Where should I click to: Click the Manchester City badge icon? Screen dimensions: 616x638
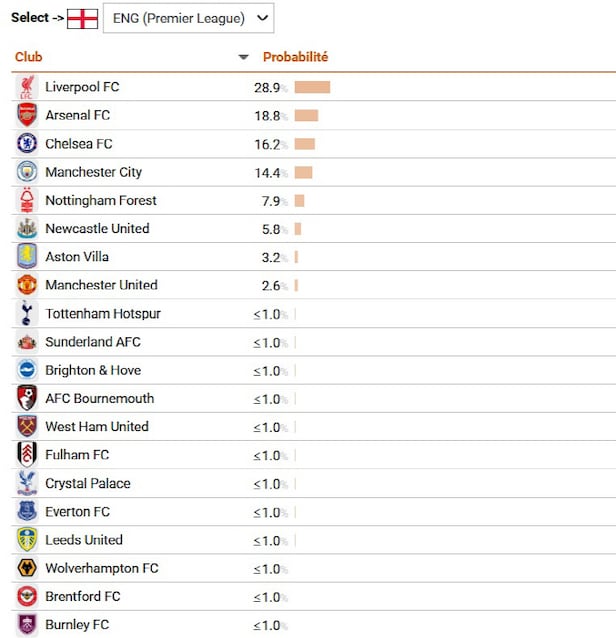[27, 172]
